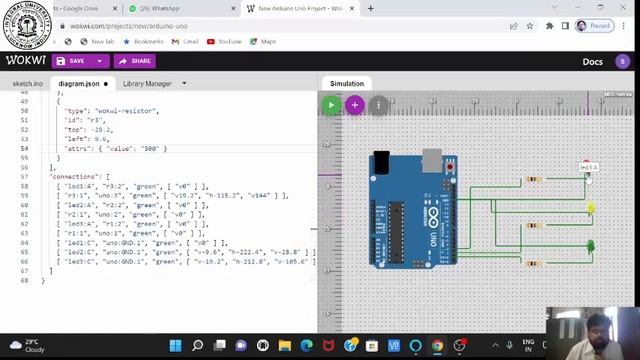The width and height of the screenshot is (640, 360).
Task: Show hidden system tray icons chevron
Action: 495,346
